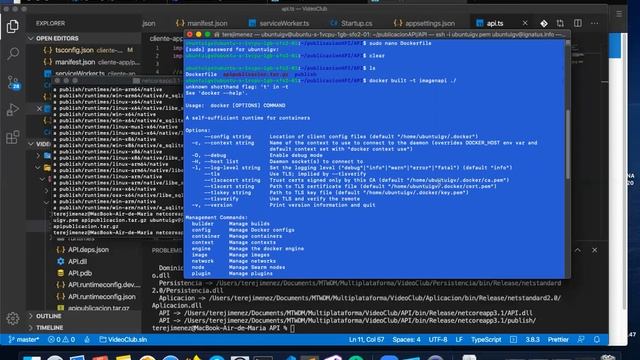This screenshot has height=360, width=640.
Task: Change file encoding via UTF-8
Action: (x=438, y=340)
